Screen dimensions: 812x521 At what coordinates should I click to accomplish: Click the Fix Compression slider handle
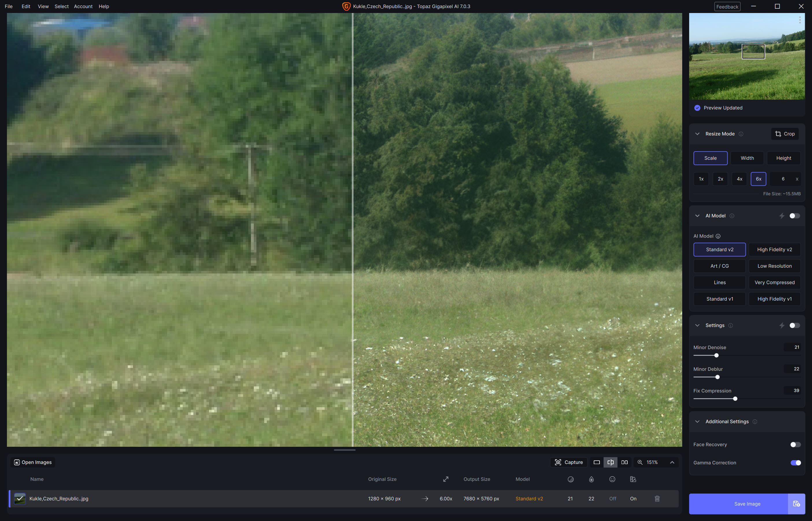735,399
